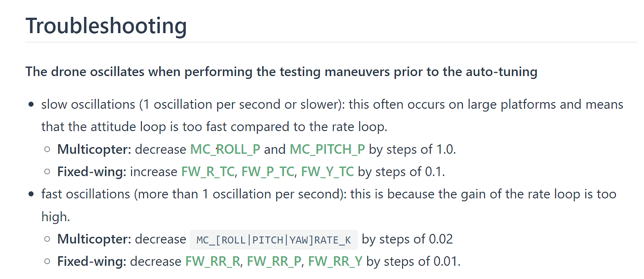Open the FW_RR_R parameter link
Screen dimensions: 644x279
213,261
